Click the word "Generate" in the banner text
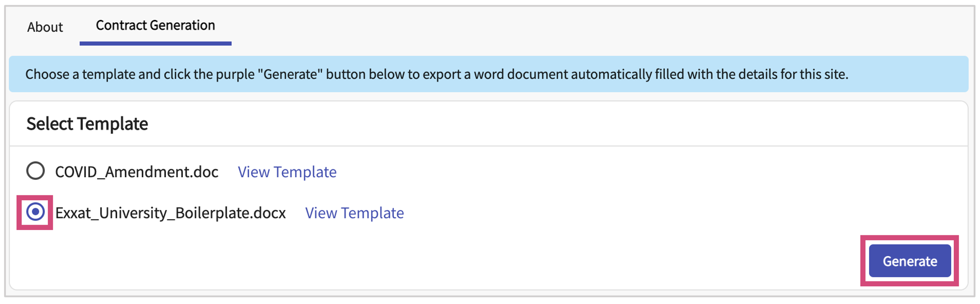The width and height of the screenshot is (980, 304). pyautogui.click(x=291, y=74)
